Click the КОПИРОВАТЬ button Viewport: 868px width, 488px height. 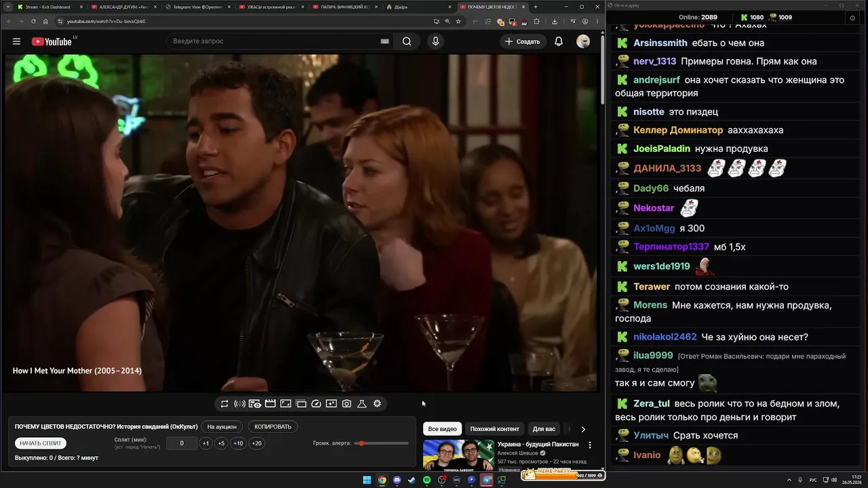[x=273, y=427]
